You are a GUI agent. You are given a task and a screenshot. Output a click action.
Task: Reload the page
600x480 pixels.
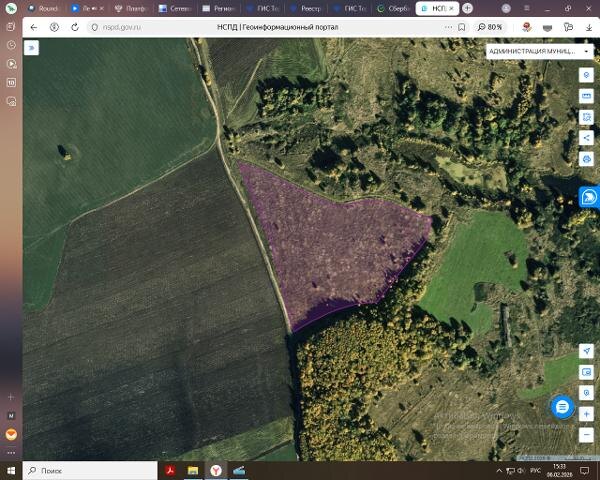[x=75, y=27]
